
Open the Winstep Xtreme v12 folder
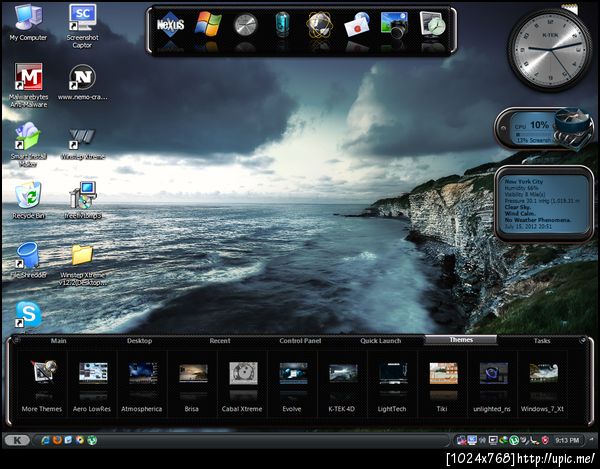coord(82,265)
